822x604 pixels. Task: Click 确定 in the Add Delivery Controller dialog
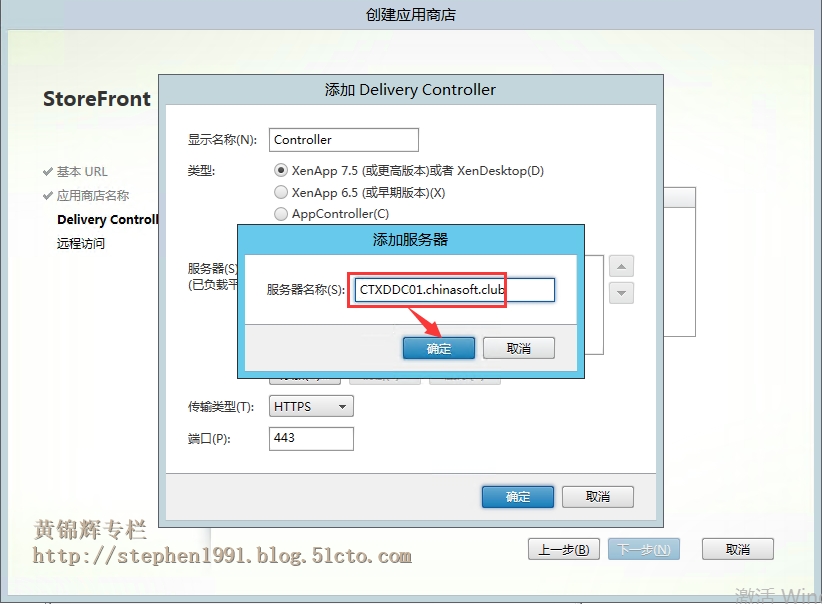coord(518,497)
